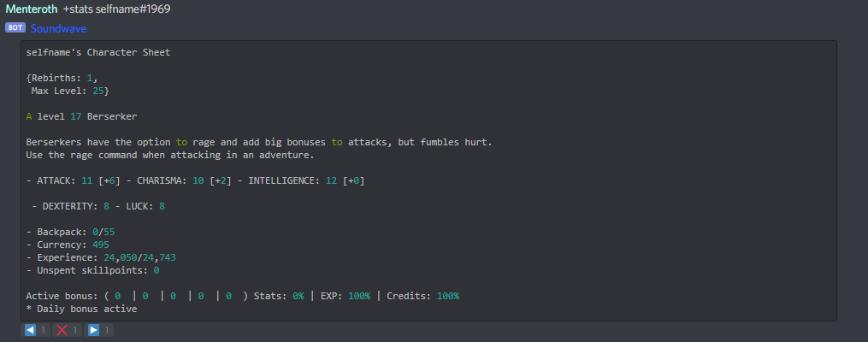
Task: Click the 'Max Level: 25' line
Action: (70, 91)
